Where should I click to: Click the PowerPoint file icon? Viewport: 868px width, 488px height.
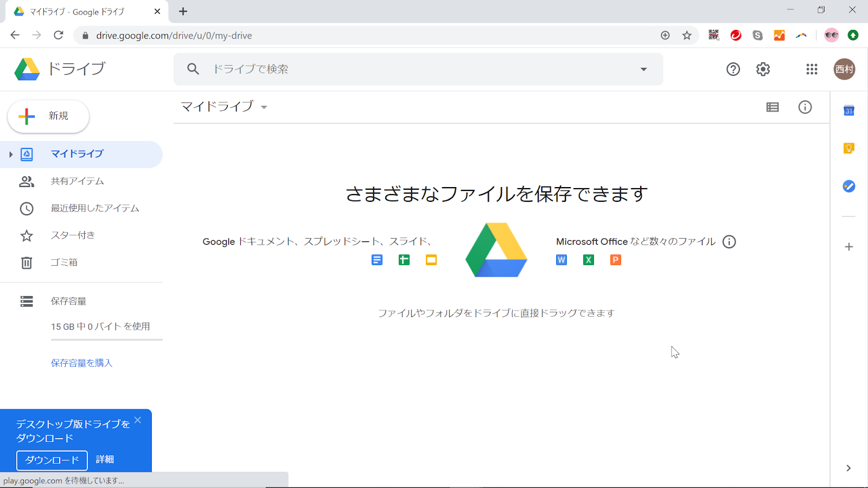(616, 260)
